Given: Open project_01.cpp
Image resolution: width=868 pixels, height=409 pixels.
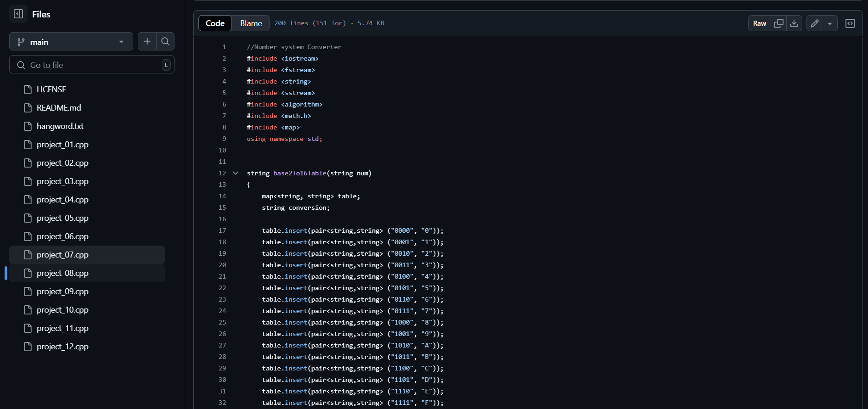Looking at the screenshot, I should (87, 145).
